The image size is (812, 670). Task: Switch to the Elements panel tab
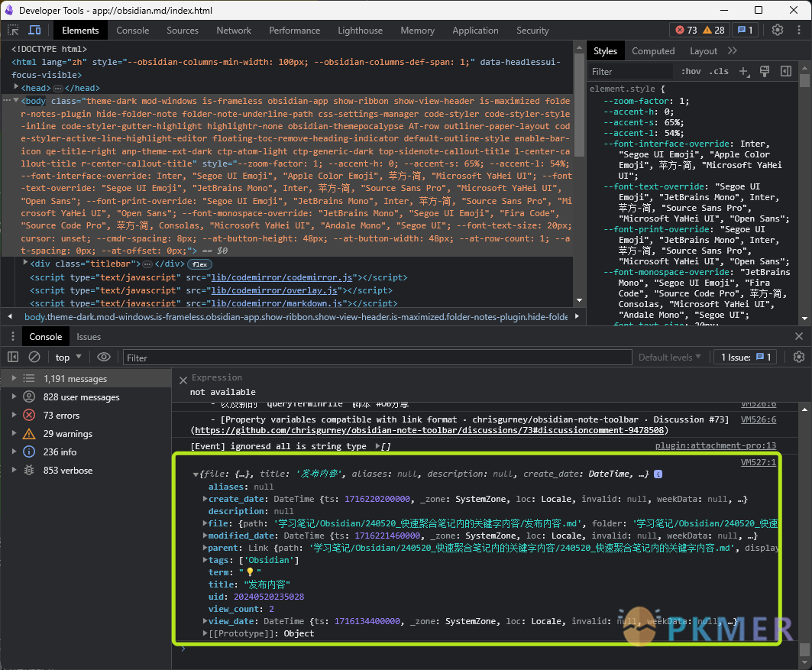[80, 30]
